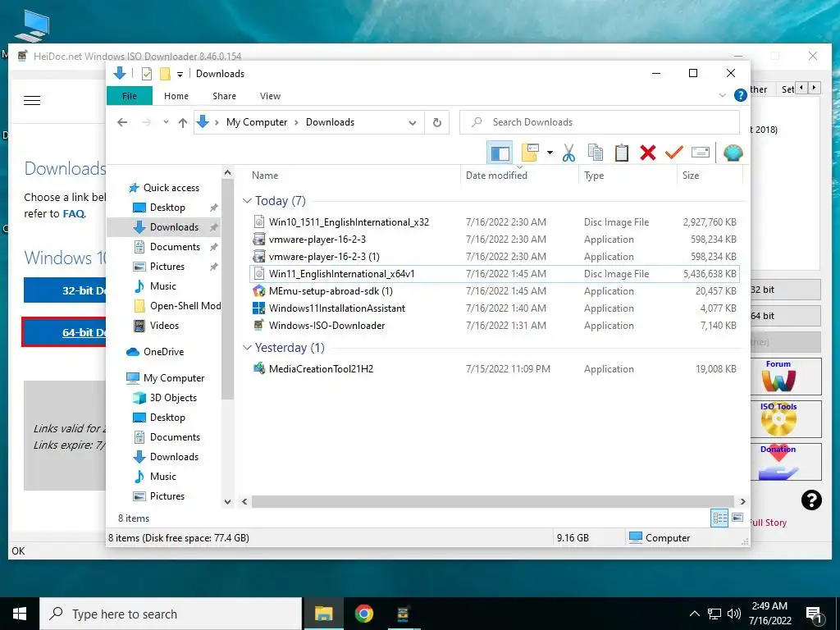Click the Rename icon in the toolbar
Screen dimensions: 840x630
[701, 153]
